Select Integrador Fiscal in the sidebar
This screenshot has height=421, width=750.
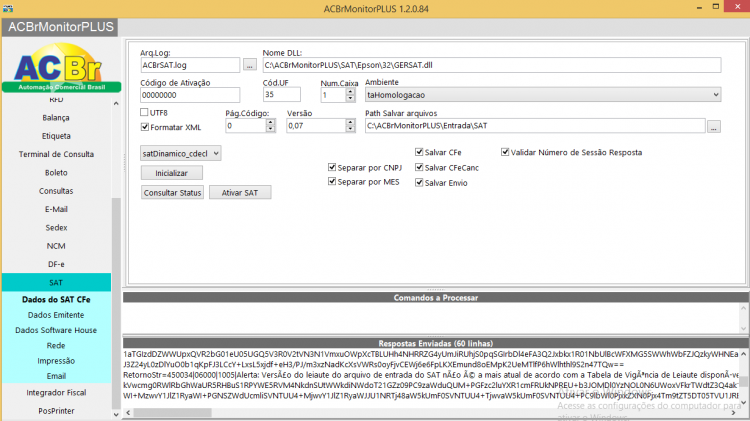click(x=56, y=392)
